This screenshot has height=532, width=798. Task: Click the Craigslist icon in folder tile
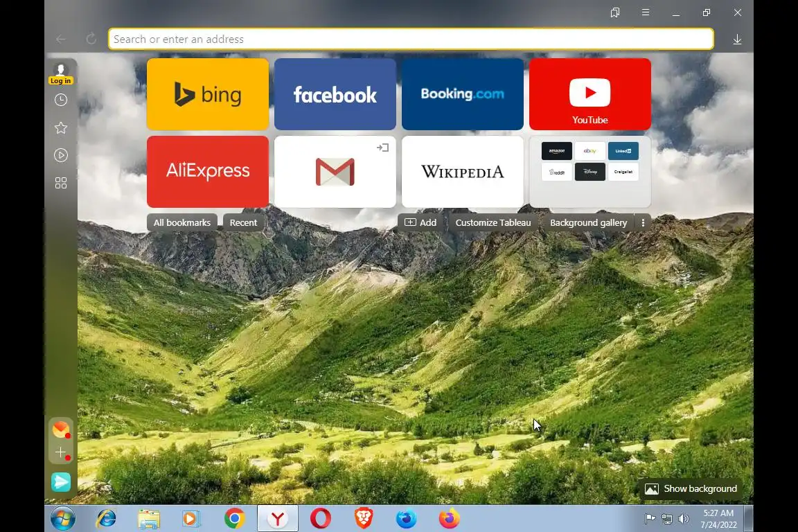[623, 172]
